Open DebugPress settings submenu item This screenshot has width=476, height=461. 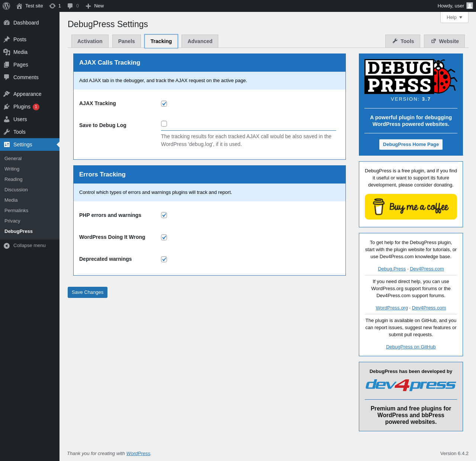(19, 231)
